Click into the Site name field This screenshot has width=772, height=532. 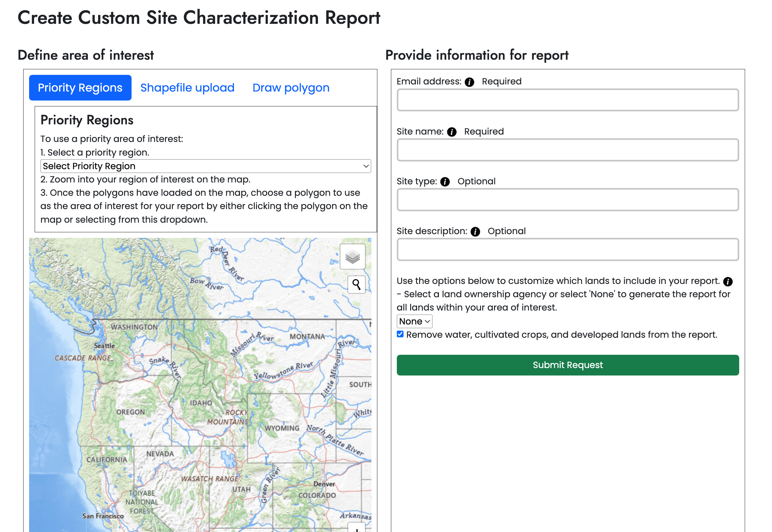coord(567,150)
